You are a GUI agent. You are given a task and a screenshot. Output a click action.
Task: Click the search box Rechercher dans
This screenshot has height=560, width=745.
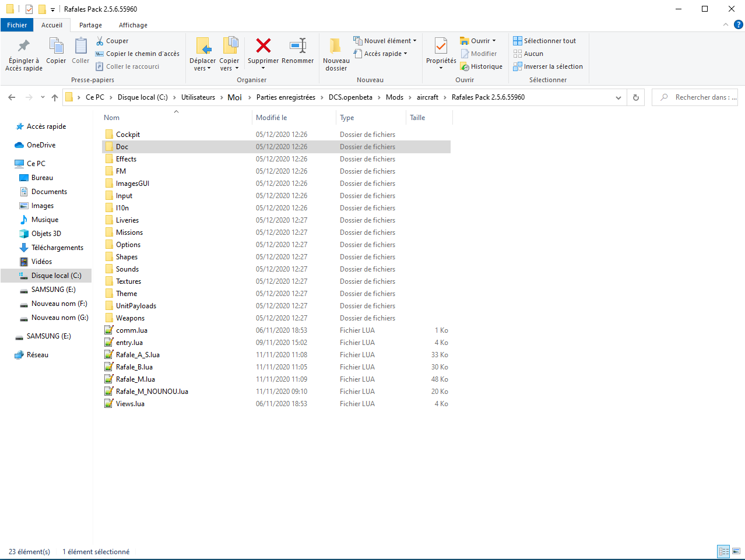click(x=695, y=97)
